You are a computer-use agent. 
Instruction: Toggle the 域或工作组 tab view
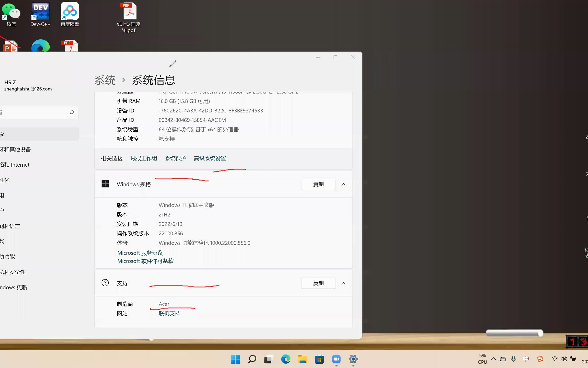click(143, 158)
